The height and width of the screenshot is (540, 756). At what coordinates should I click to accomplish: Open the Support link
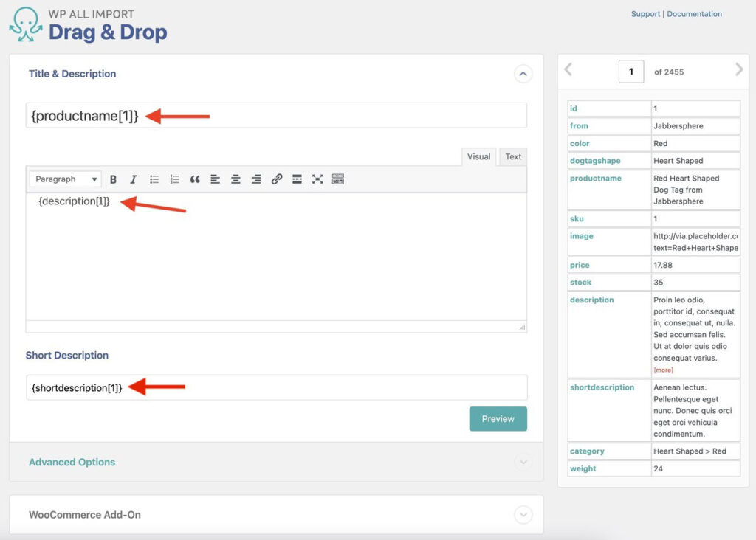(x=645, y=14)
